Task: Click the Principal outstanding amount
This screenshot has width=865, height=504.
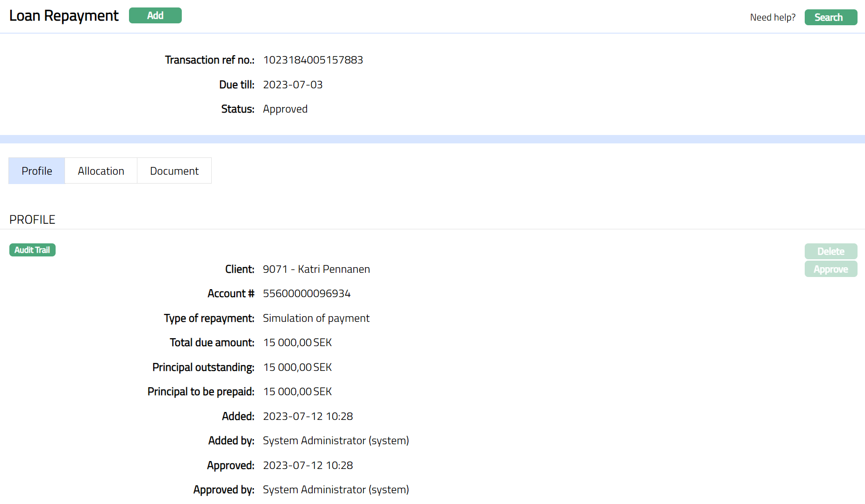Action: click(x=297, y=367)
